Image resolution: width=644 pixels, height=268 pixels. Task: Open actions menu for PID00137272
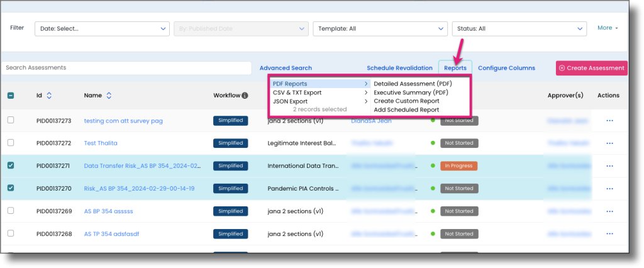[609, 143]
